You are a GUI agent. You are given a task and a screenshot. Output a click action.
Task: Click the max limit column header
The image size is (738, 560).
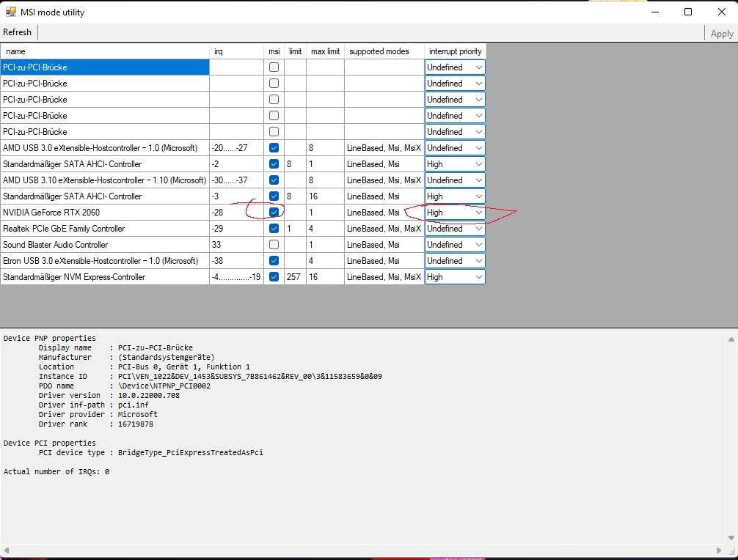click(x=325, y=51)
